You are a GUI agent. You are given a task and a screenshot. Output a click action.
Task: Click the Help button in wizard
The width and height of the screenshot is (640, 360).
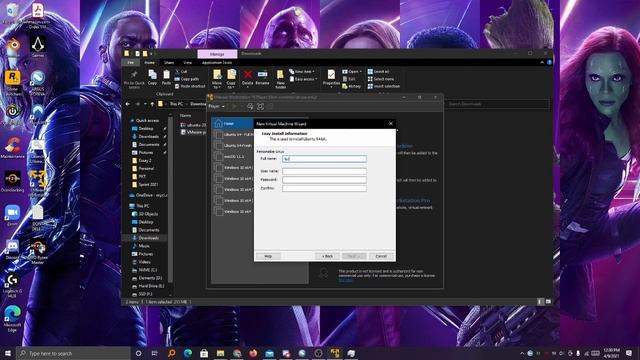coord(268,256)
